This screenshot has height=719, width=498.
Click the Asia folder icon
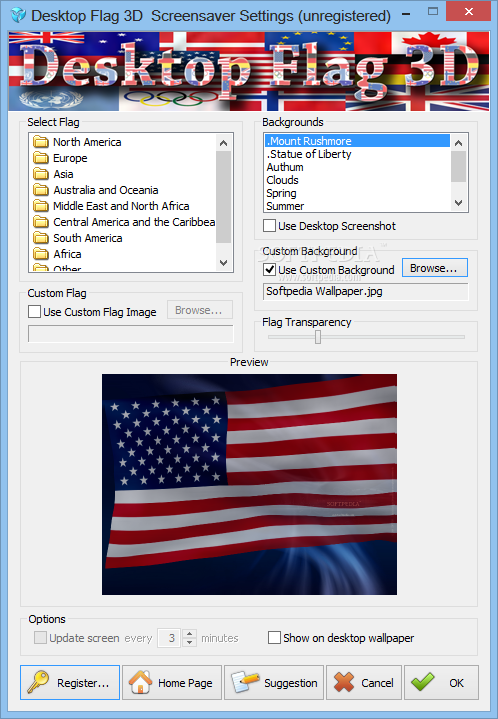[41, 174]
